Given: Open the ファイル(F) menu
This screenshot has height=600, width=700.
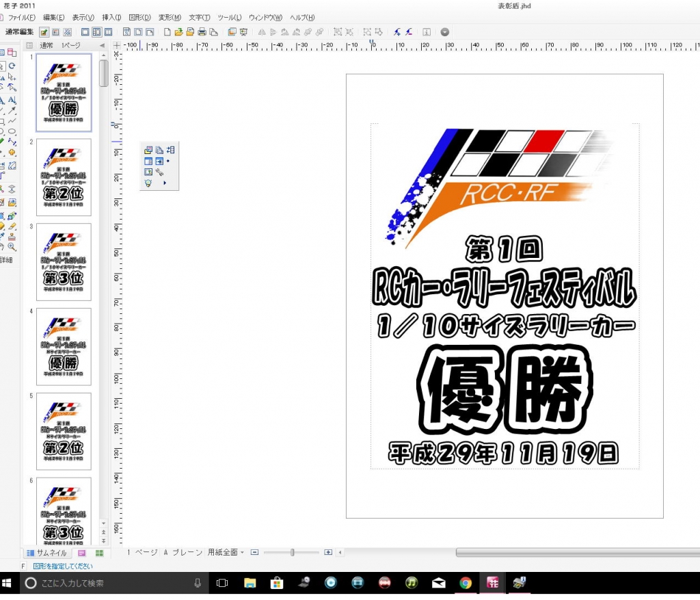Looking at the screenshot, I should coord(21,17).
